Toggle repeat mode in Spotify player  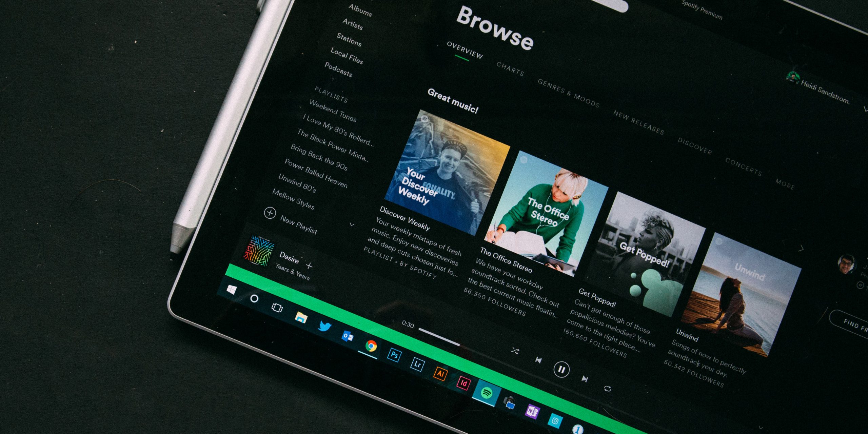[x=607, y=389]
